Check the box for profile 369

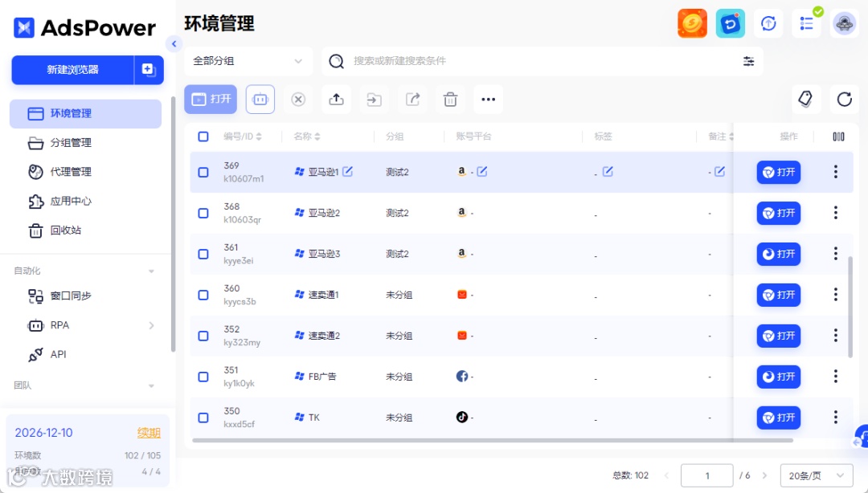click(x=203, y=172)
